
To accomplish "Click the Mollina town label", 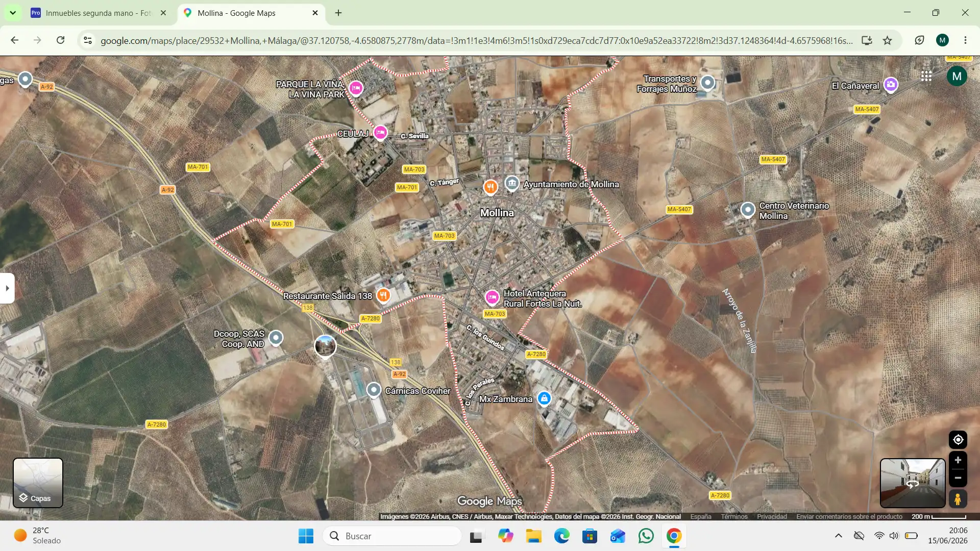I will pyautogui.click(x=497, y=213).
